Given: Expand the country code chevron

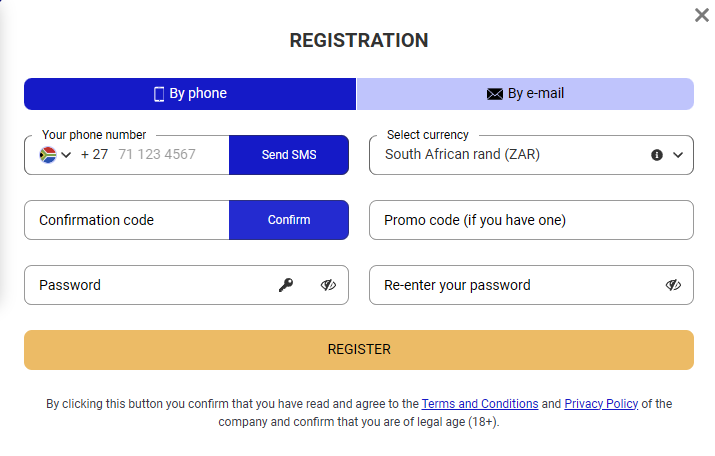Looking at the screenshot, I should [x=67, y=155].
